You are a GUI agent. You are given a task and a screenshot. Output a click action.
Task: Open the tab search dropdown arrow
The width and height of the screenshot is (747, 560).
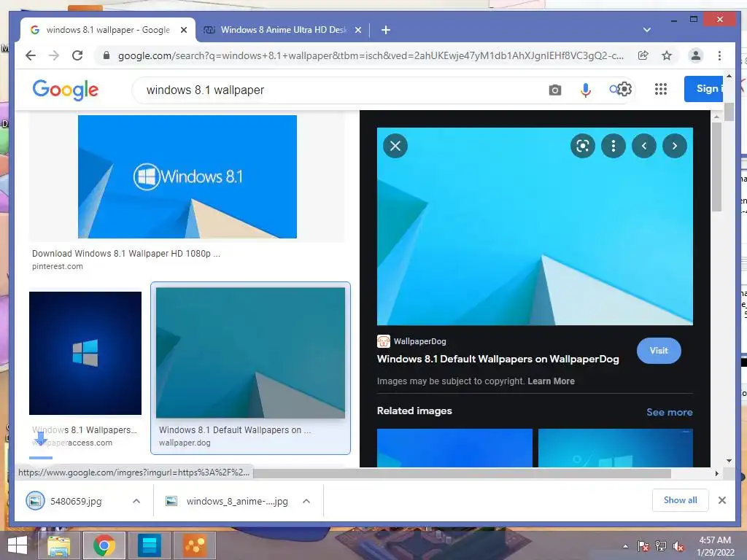[647, 30]
